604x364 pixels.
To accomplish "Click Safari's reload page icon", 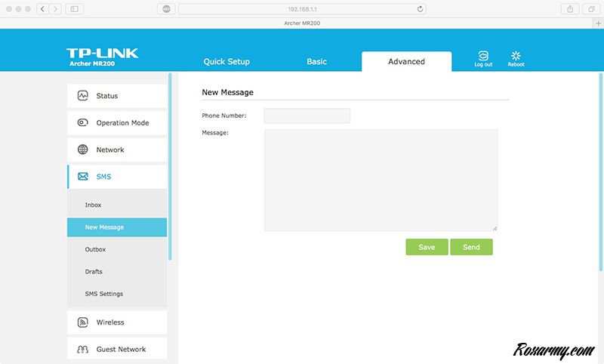I will [420, 9].
